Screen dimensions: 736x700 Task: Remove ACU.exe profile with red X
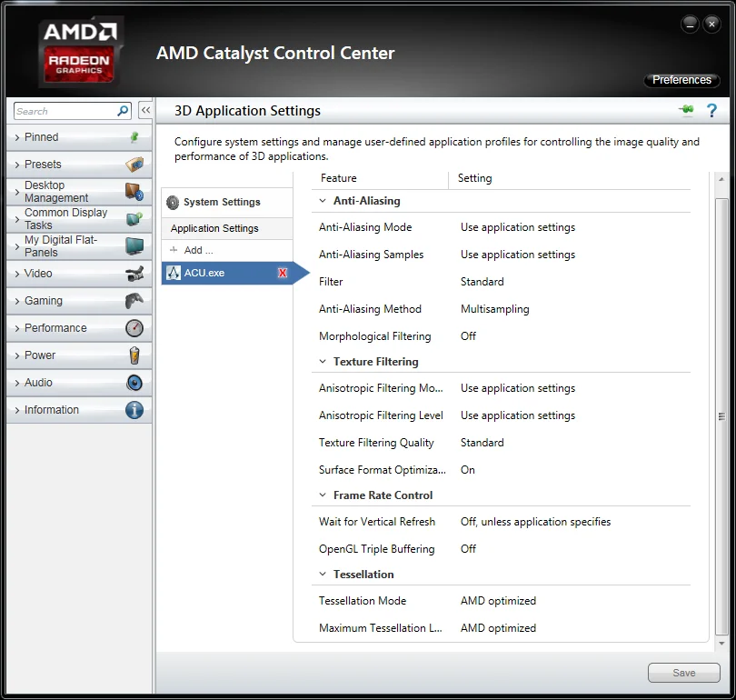(283, 273)
